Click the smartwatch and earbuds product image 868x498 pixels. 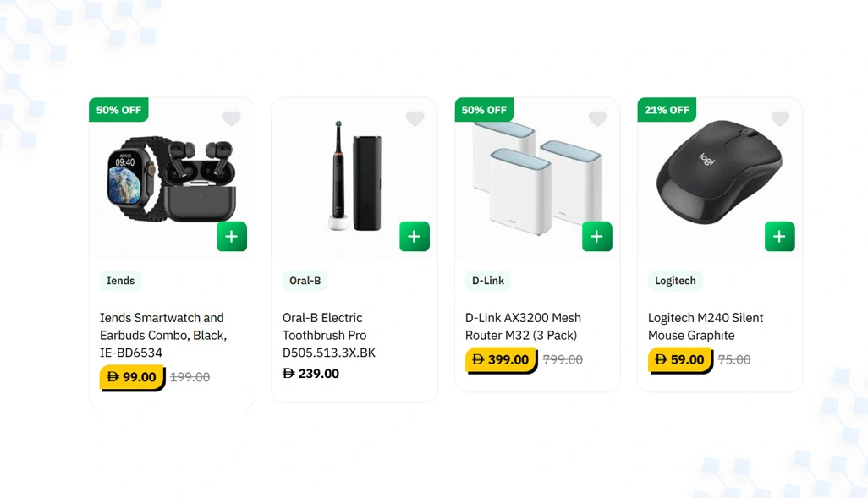click(x=171, y=178)
